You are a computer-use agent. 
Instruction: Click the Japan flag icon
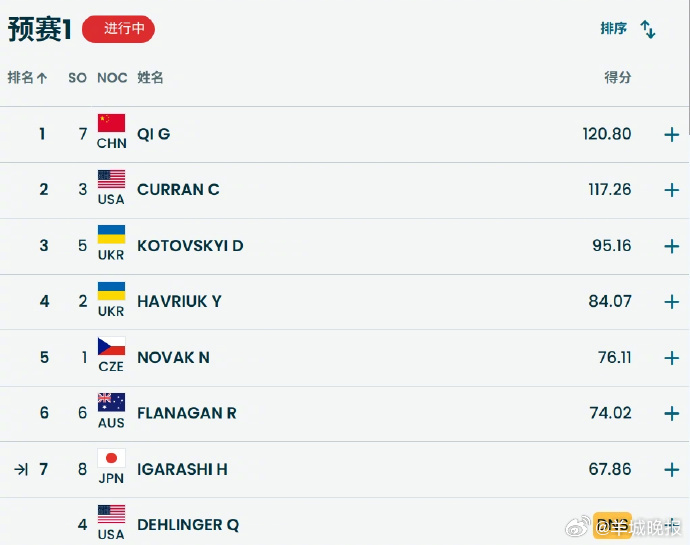click(x=111, y=458)
